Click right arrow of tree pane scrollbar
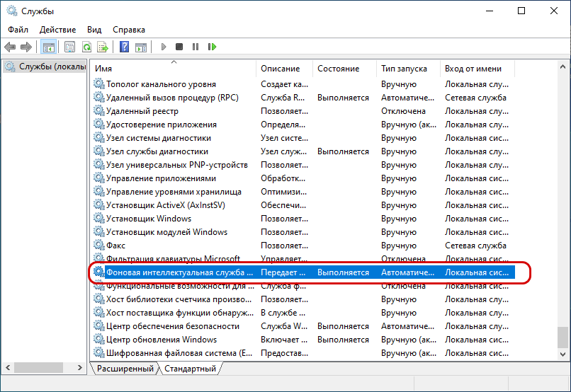 point(80,368)
